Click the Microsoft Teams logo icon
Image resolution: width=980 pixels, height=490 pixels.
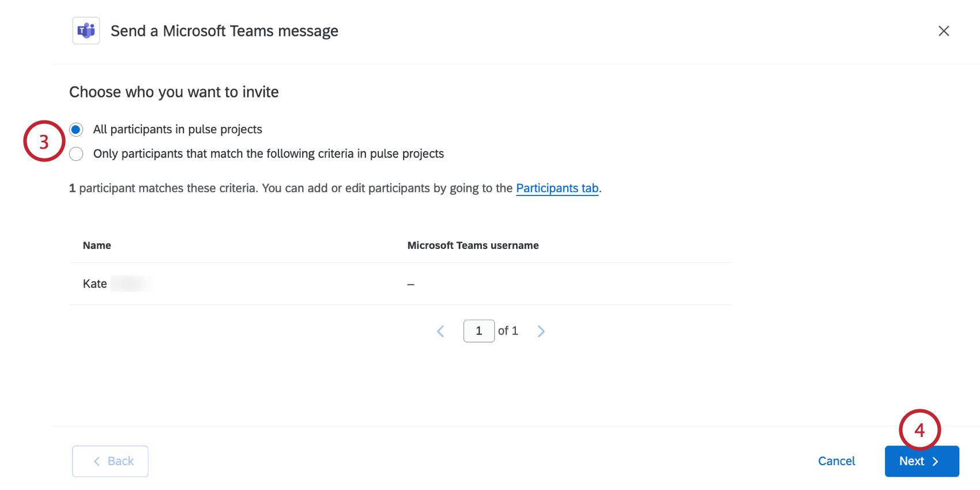pos(86,31)
